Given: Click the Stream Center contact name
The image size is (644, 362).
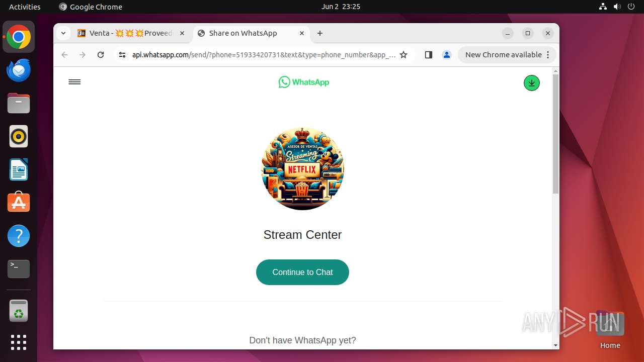Looking at the screenshot, I should (302, 235).
